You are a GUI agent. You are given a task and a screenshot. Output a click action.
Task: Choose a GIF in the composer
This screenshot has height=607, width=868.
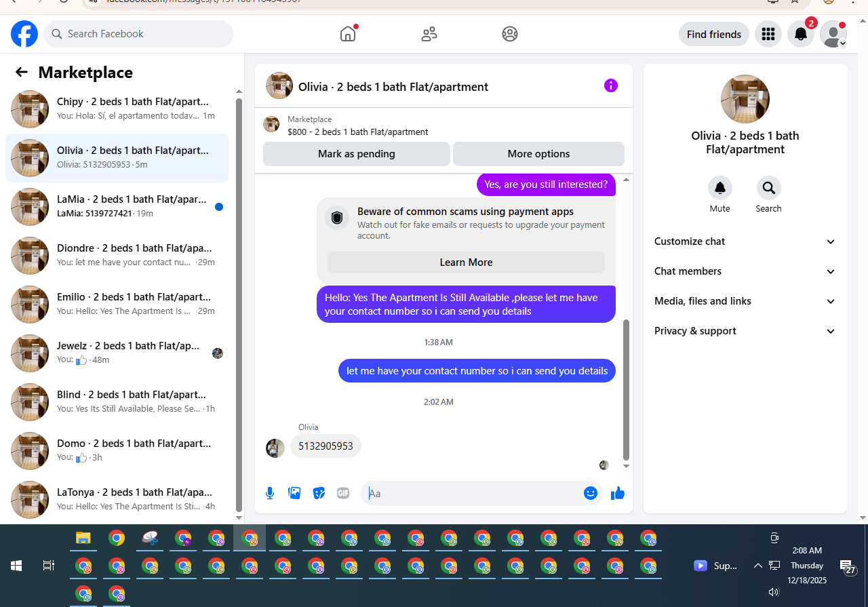(343, 493)
